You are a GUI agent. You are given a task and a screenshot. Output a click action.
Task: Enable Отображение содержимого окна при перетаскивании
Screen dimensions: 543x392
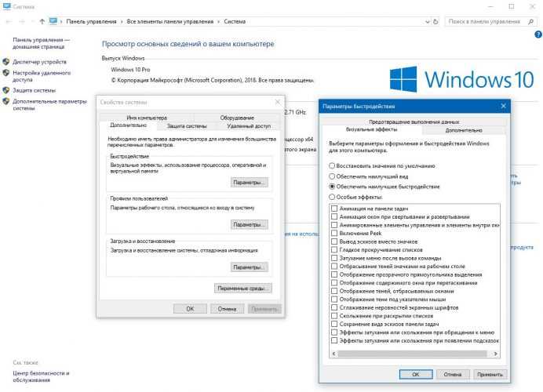(334, 283)
